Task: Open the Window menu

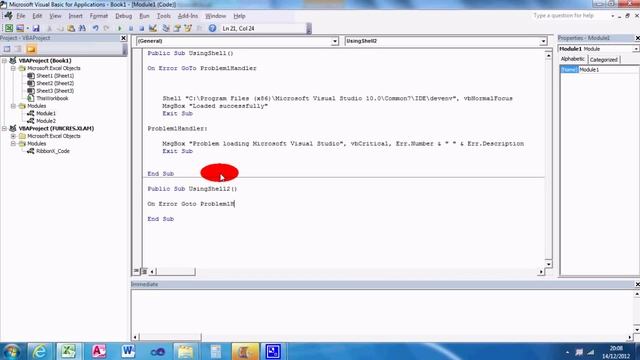Action: (x=216, y=16)
